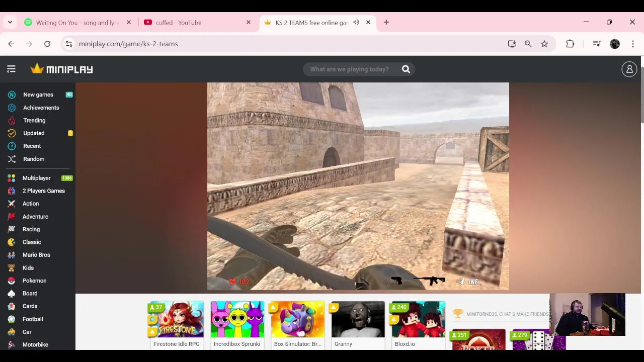Open Incredibox Sprunki game thumbnail
The image size is (644, 362).
(x=237, y=320)
